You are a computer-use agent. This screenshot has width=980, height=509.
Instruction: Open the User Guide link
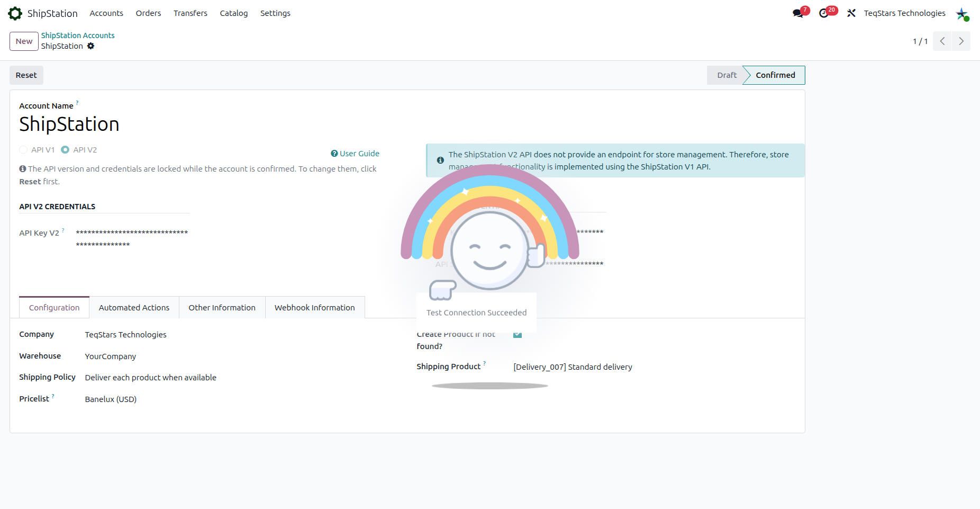(355, 154)
